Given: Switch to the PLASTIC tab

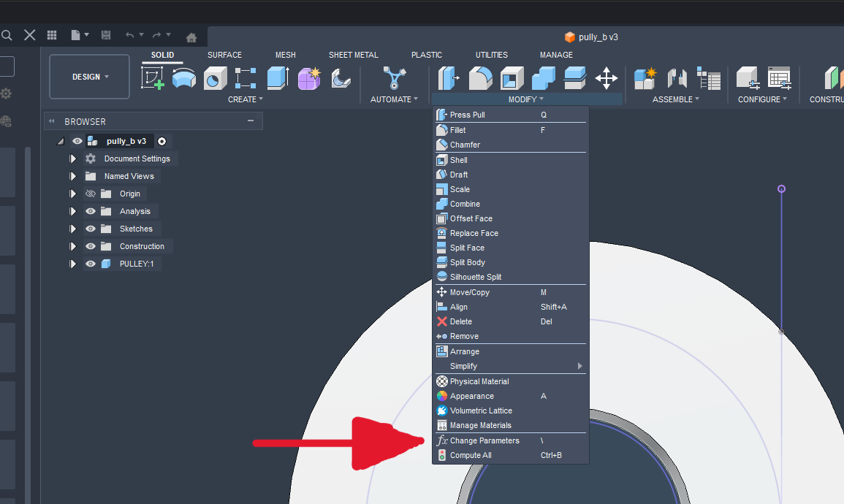Looking at the screenshot, I should tap(427, 55).
